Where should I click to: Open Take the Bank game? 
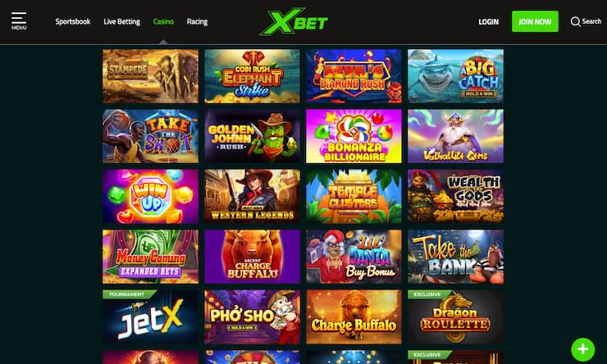(455, 257)
